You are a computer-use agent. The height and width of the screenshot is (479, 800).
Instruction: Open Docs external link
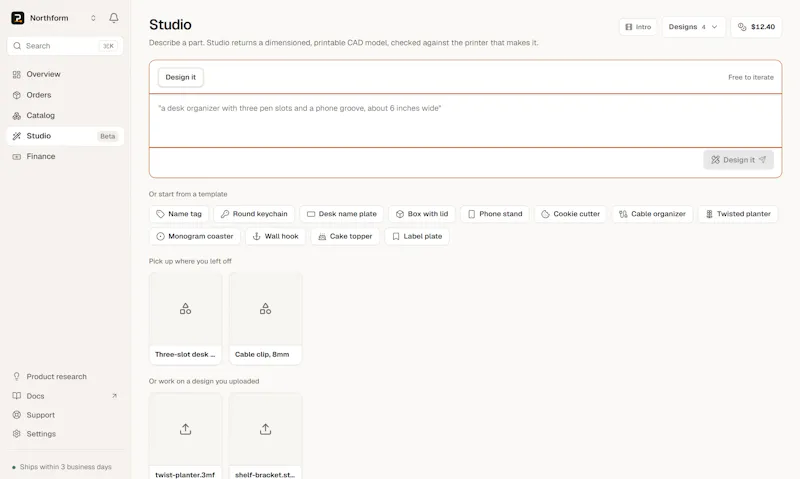[x=65, y=396]
